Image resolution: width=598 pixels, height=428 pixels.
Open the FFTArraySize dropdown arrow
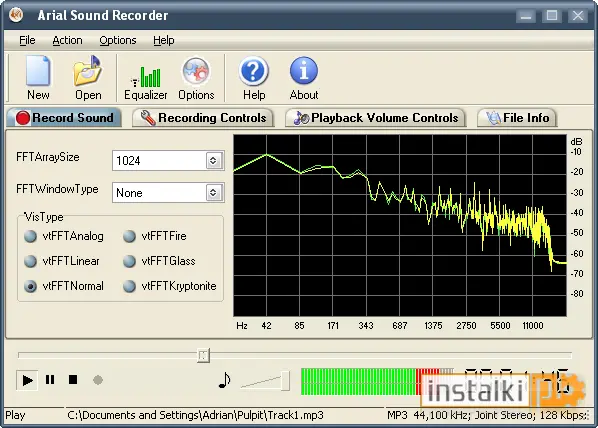213,161
